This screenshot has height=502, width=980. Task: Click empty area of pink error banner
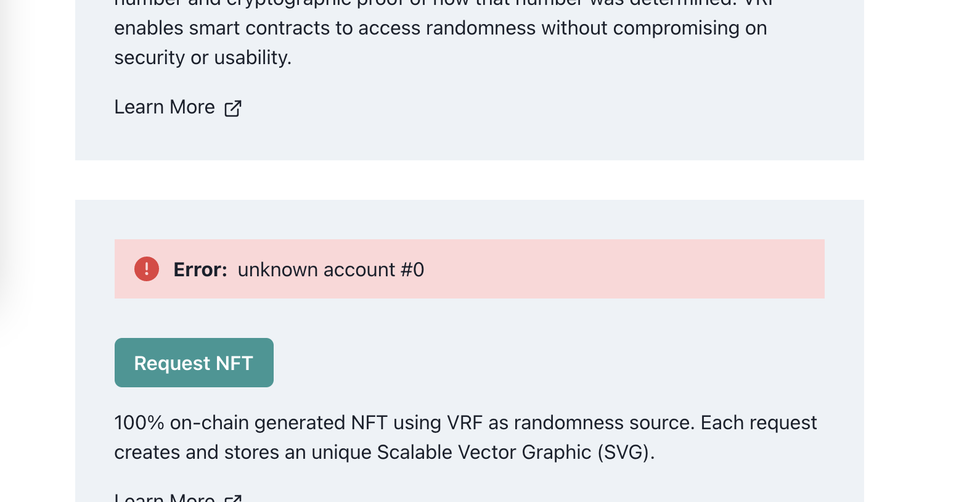(616, 269)
